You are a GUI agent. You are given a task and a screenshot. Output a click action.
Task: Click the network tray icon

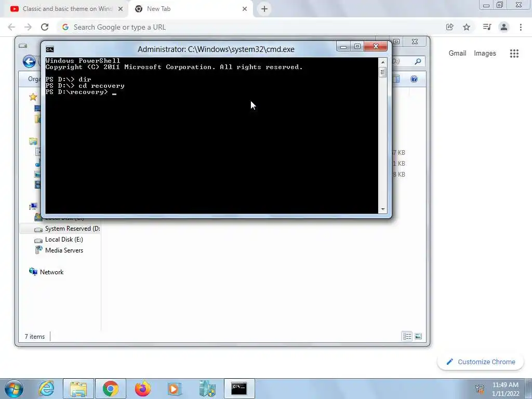pyautogui.click(x=480, y=389)
